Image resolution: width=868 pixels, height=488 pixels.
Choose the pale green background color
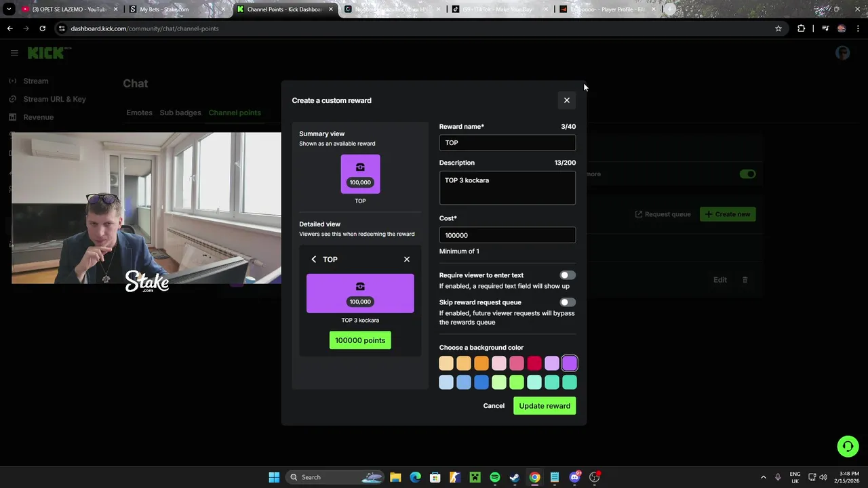(499, 383)
